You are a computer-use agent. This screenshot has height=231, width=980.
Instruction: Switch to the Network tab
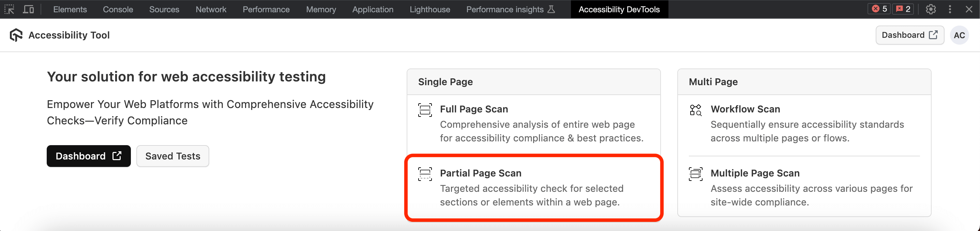coord(211,9)
